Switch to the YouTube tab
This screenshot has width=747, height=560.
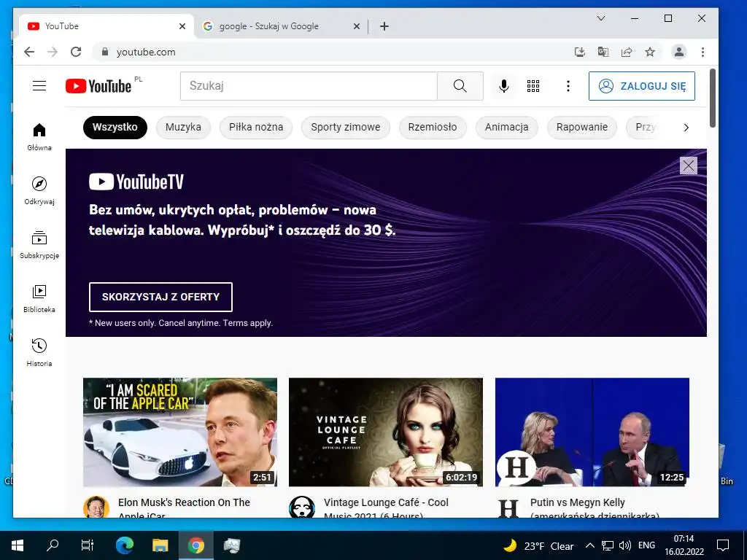coord(107,26)
